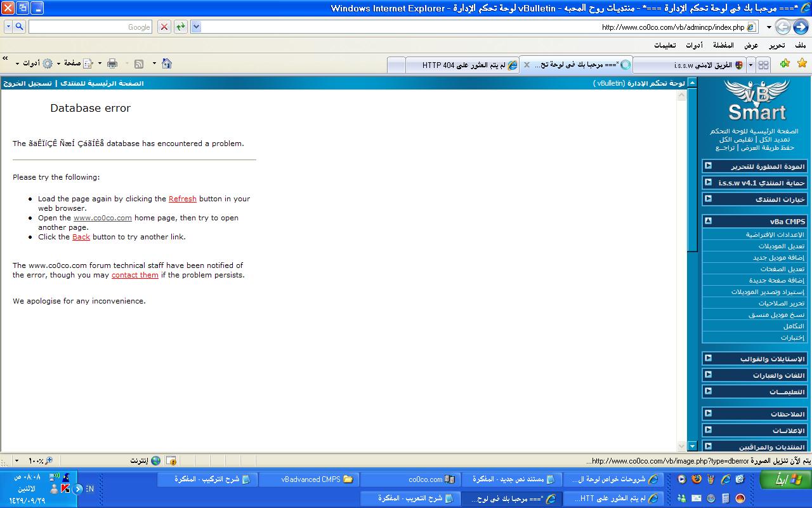This screenshot has height=508, width=812.
Task: Click the Print icon in the toolbar
Action: pyautogui.click(x=112, y=63)
